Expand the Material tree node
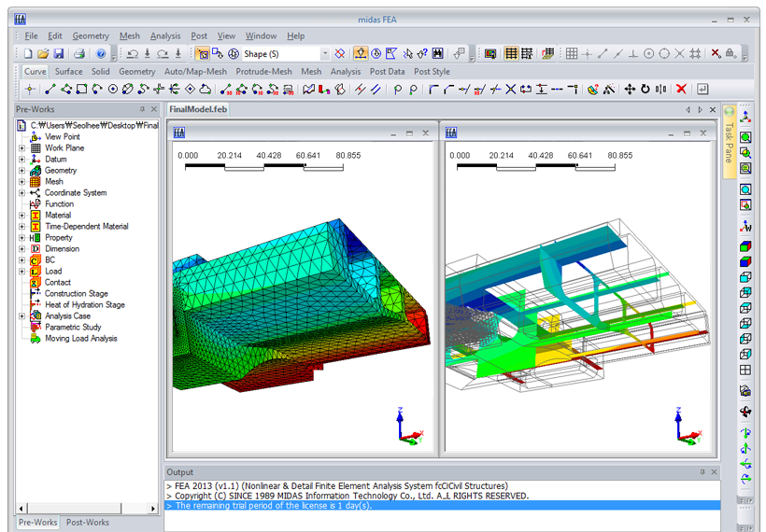 [x=21, y=216]
